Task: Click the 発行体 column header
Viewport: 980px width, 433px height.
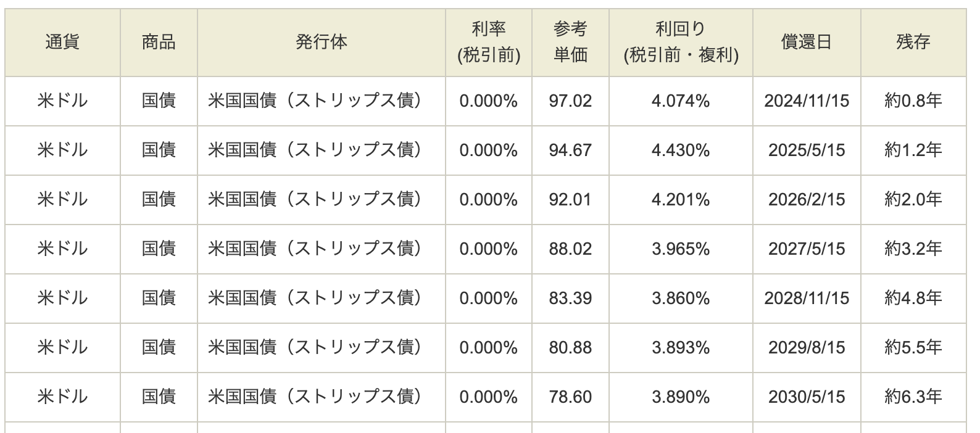Action: point(321,43)
